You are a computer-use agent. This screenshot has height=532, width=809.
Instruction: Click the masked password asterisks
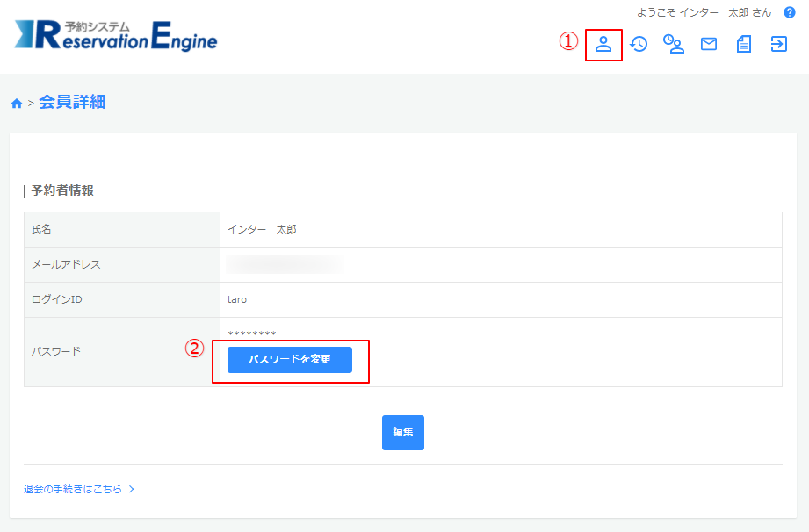click(252, 334)
